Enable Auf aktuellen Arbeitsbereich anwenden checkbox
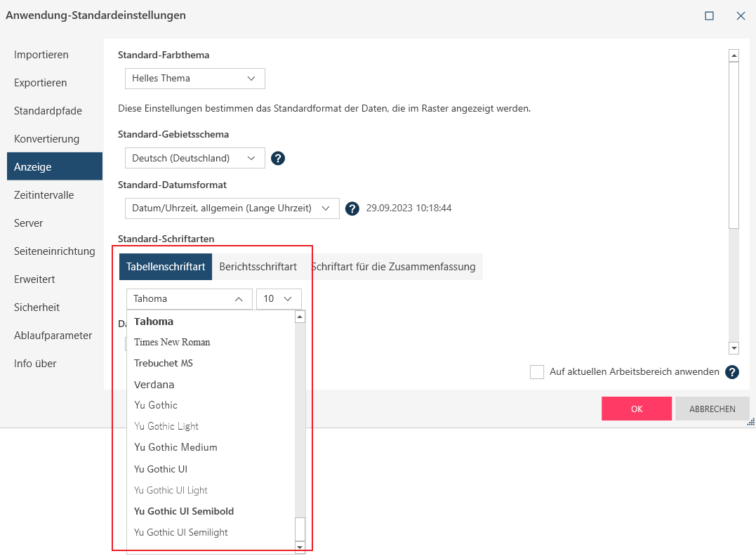The height and width of the screenshot is (556, 756). (537, 372)
